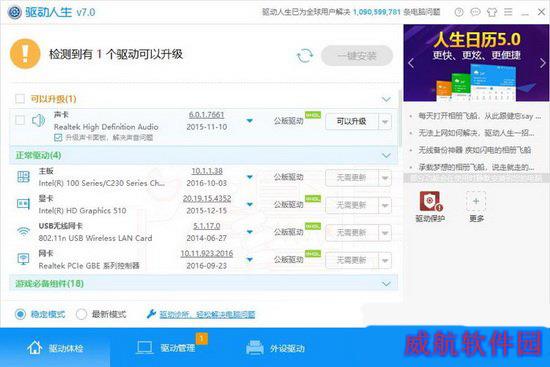The width and height of the screenshot is (550, 367).
Task: Open the sound card version dropdown arrow
Action: click(x=249, y=121)
